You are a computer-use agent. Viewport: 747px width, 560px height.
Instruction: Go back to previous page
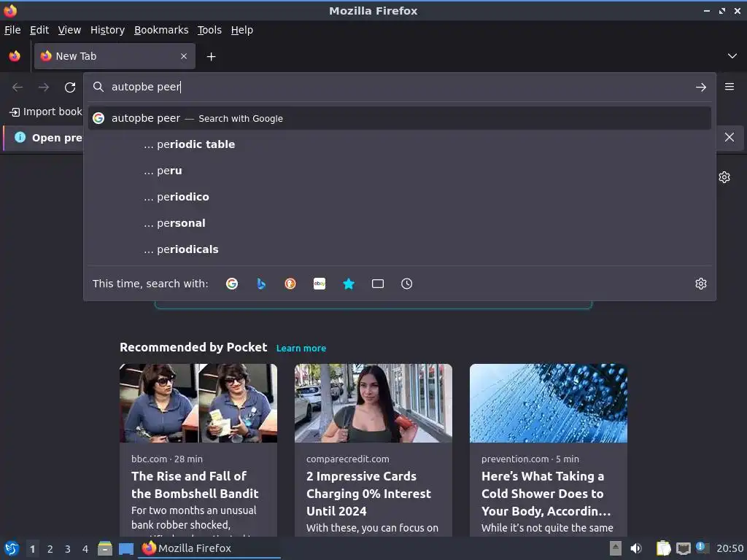tap(18, 87)
